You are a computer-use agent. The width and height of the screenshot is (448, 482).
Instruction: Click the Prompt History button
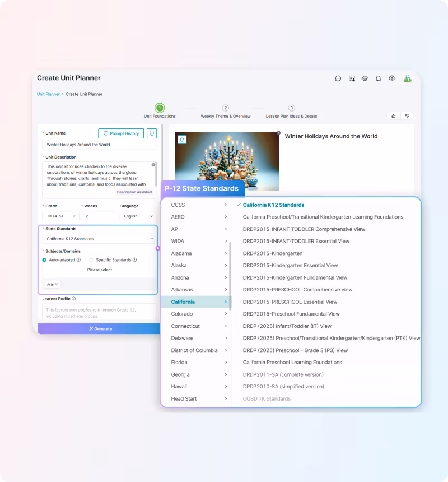pos(121,133)
